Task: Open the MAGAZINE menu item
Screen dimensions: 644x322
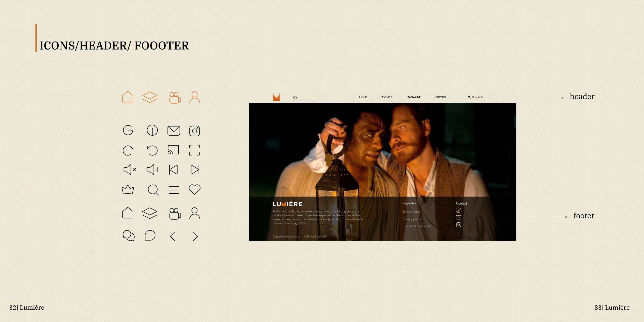Action: tap(414, 97)
